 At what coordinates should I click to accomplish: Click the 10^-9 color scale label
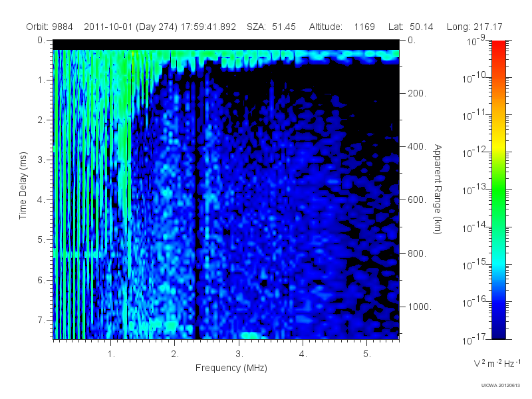point(476,41)
